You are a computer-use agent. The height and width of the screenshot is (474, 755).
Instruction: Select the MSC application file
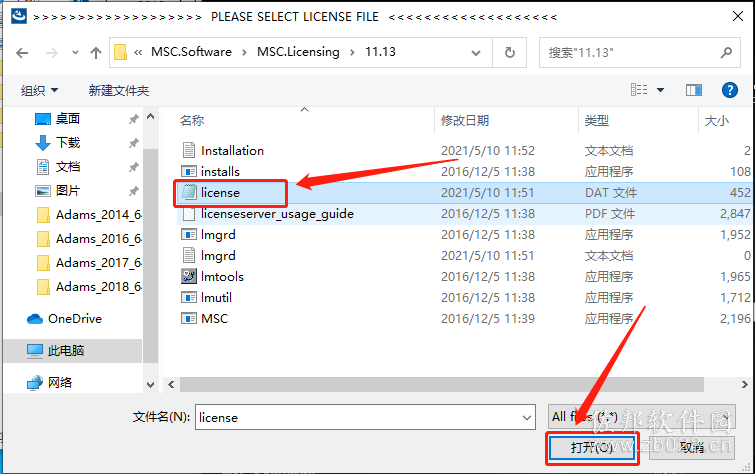(214, 318)
